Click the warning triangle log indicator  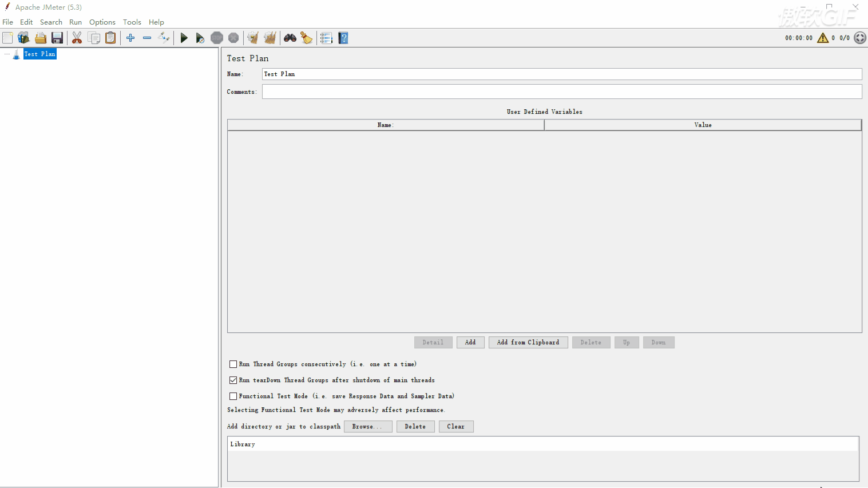click(823, 38)
